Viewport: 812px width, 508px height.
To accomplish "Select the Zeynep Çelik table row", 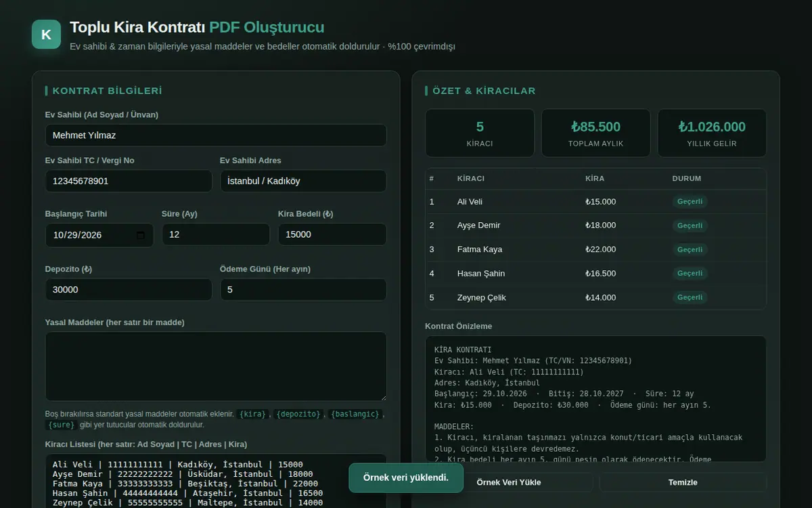I will (x=595, y=297).
